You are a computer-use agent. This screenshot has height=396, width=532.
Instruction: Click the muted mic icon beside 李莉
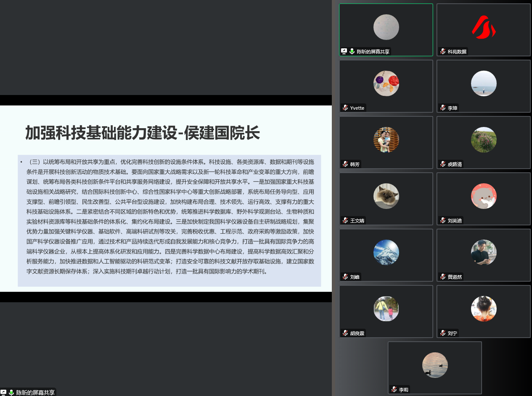(394, 390)
